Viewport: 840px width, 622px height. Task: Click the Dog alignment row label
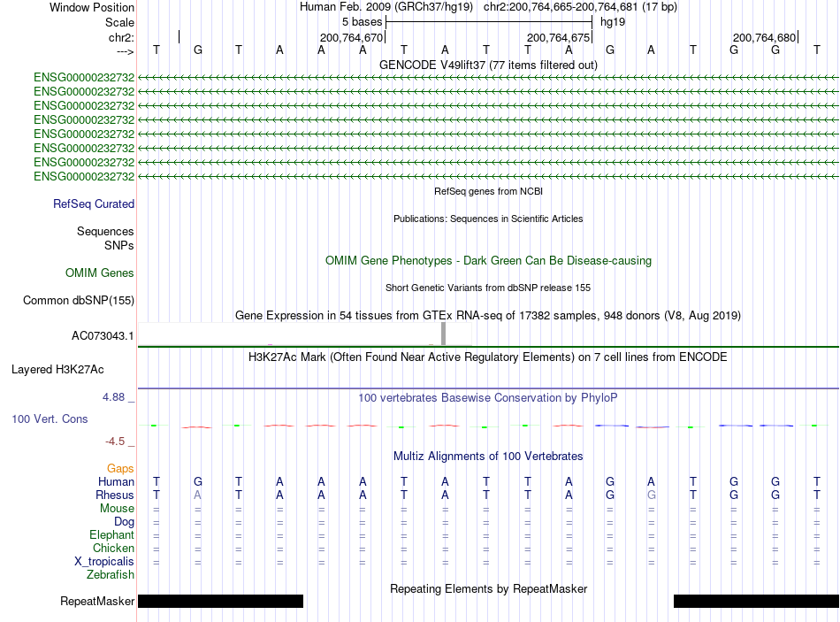tap(124, 522)
